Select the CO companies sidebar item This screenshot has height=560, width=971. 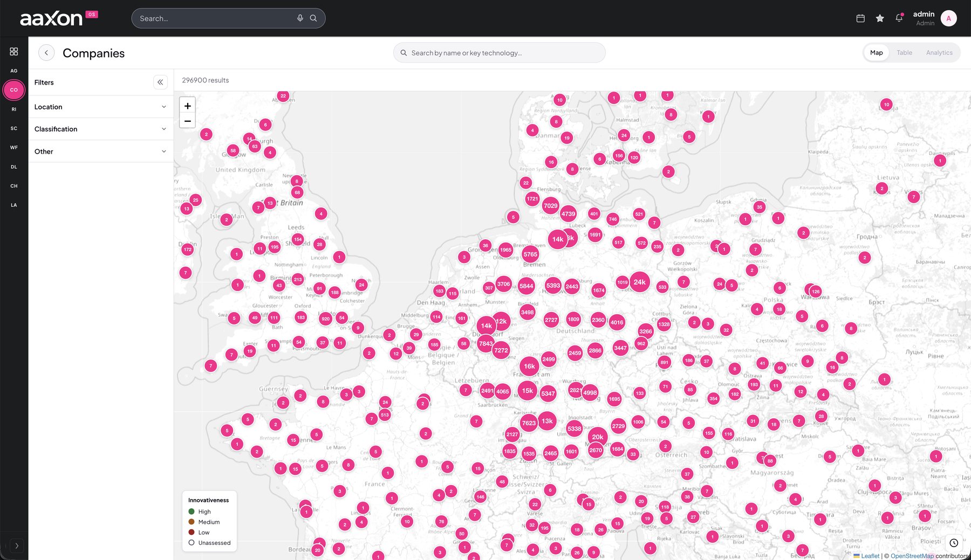pos(14,90)
